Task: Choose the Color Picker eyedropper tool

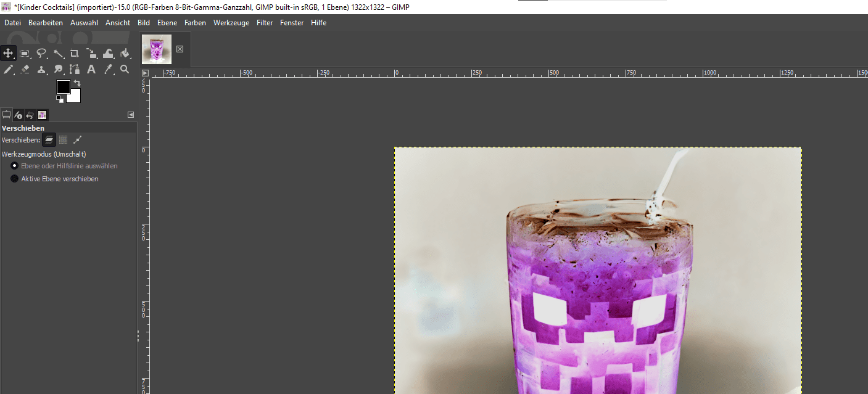Action: point(108,70)
